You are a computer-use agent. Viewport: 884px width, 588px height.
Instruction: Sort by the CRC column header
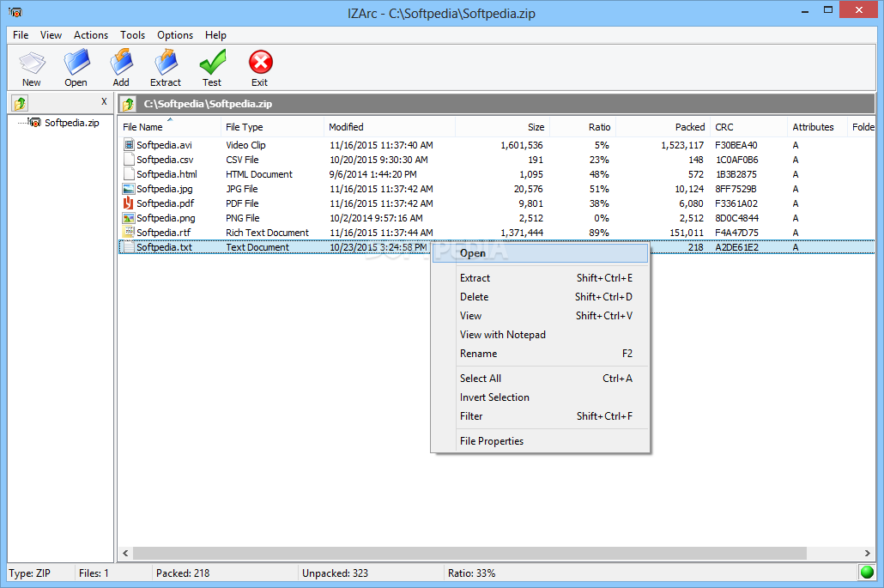[x=748, y=127]
